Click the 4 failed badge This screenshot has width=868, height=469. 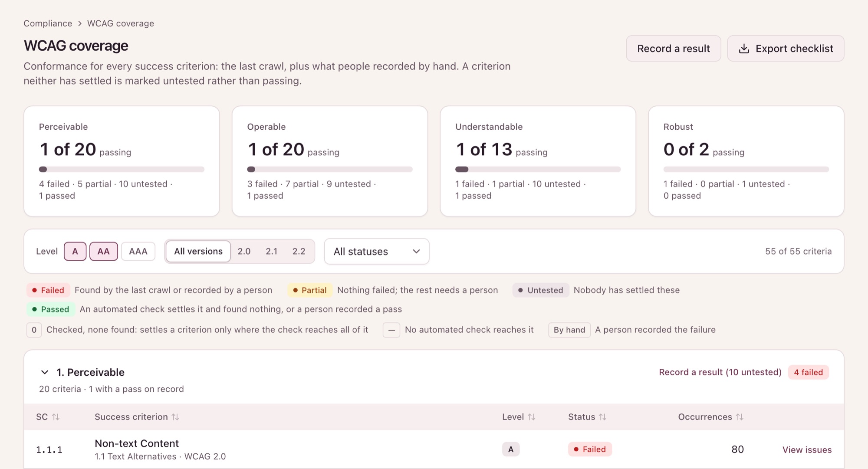tap(809, 372)
